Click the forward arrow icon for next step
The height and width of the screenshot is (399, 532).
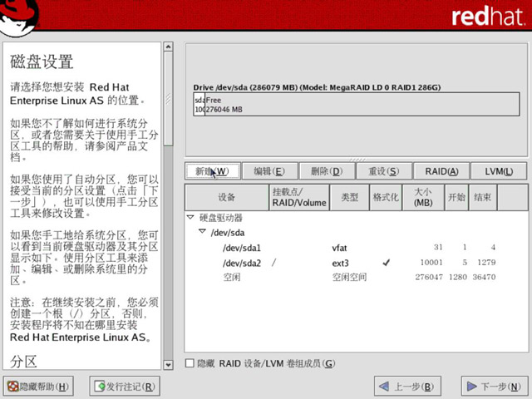471,386
